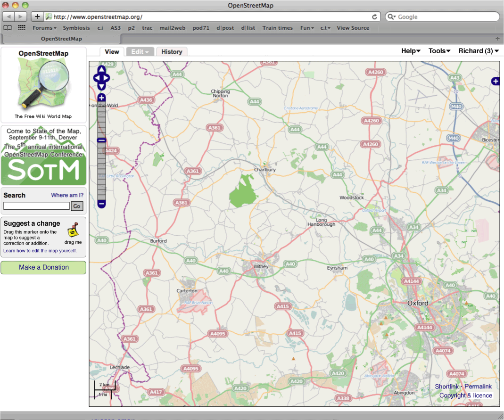The width and height of the screenshot is (504, 420).
Task: Open the bookmarks book icon
Action: tap(8, 28)
